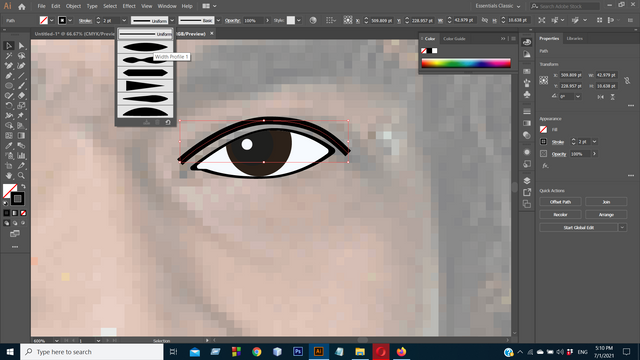Expand stroke weight dropdown in control bar
The height and width of the screenshot is (360, 640).
pyautogui.click(x=124, y=20)
